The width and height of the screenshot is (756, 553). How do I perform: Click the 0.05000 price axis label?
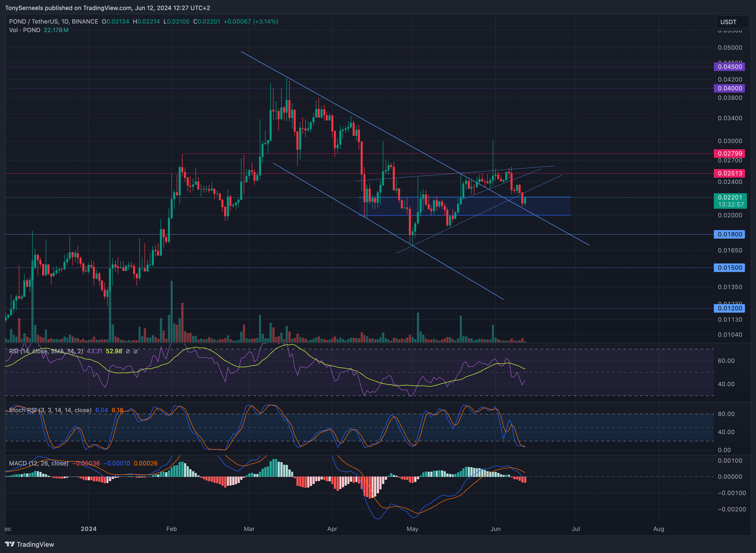[x=730, y=47]
